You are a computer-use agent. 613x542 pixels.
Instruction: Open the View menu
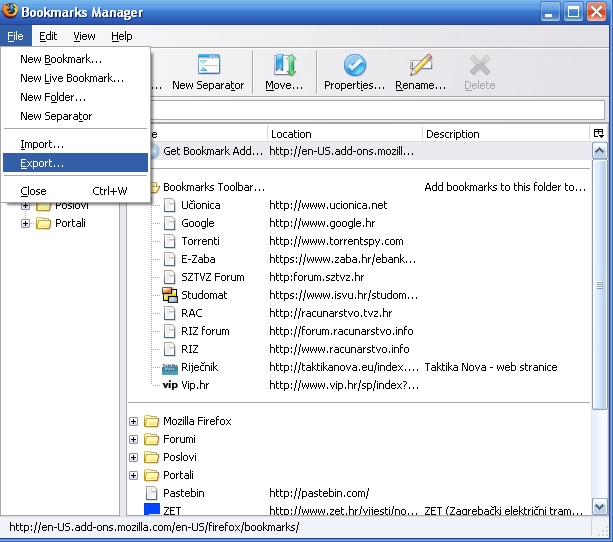[x=84, y=36]
